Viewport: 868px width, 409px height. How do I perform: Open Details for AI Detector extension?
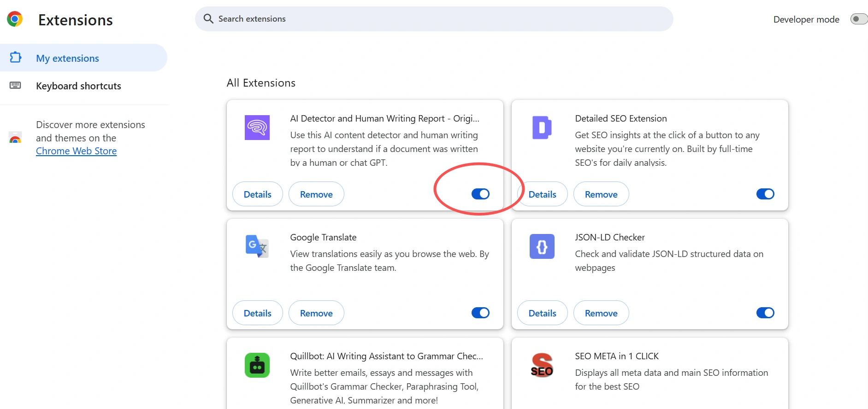tap(257, 194)
